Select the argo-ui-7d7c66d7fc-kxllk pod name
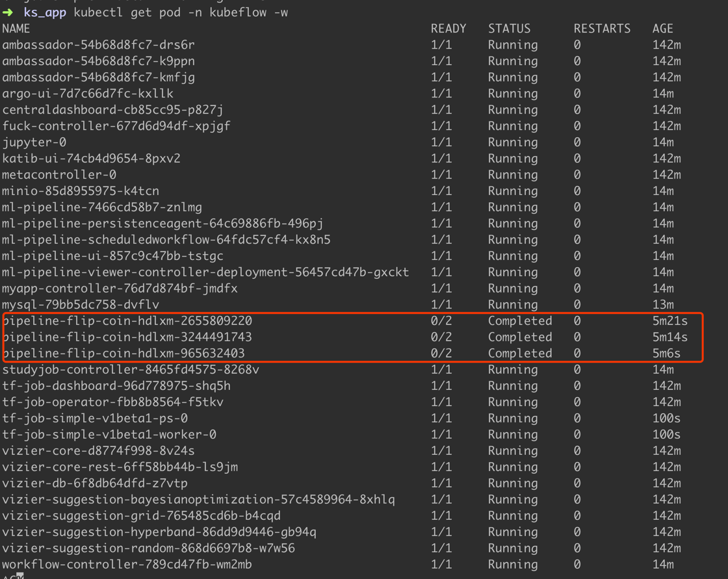Viewport: 728px width, 579px height. pos(88,94)
